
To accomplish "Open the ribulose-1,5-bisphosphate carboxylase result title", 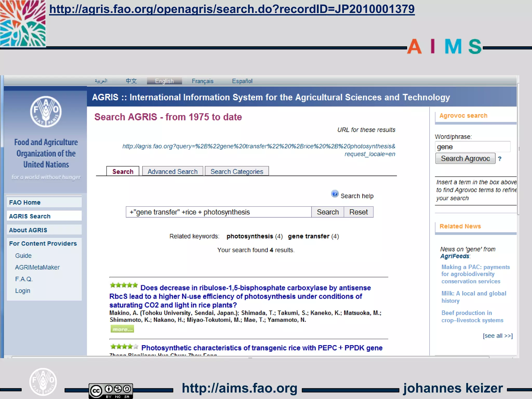I will [x=240, y=296].
